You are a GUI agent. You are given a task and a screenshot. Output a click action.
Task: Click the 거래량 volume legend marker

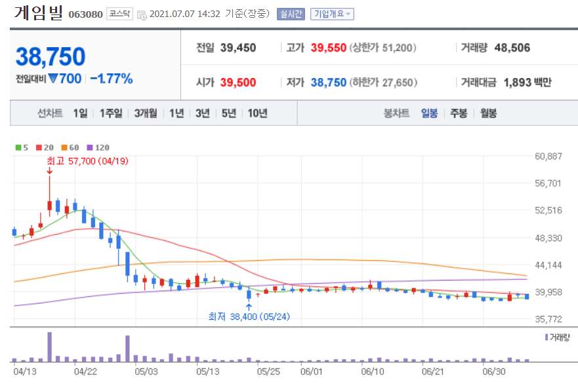pos(547,337)
